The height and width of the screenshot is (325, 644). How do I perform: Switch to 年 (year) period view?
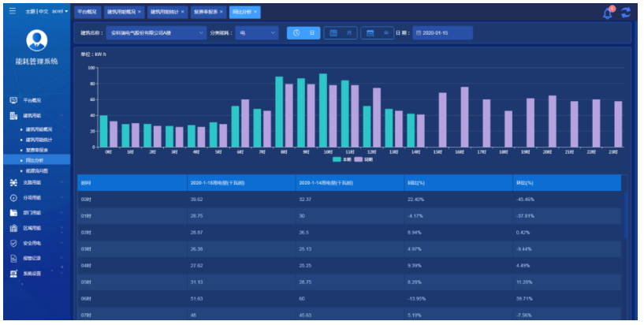coord(378,33)
